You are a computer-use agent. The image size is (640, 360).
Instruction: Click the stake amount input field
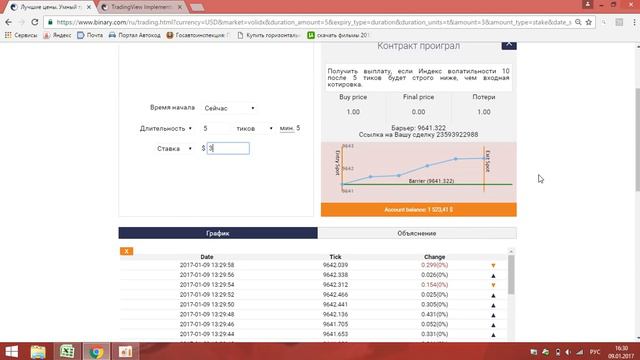point(228,148)
